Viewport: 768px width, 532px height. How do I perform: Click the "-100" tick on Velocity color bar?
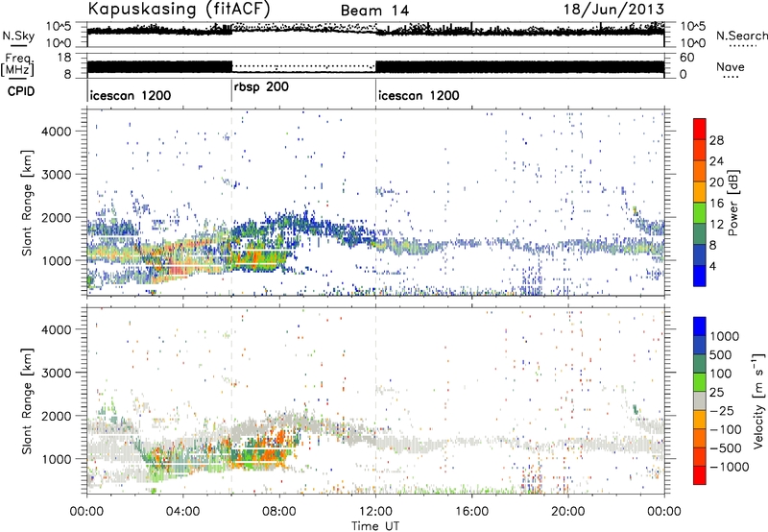click(726, 429)
